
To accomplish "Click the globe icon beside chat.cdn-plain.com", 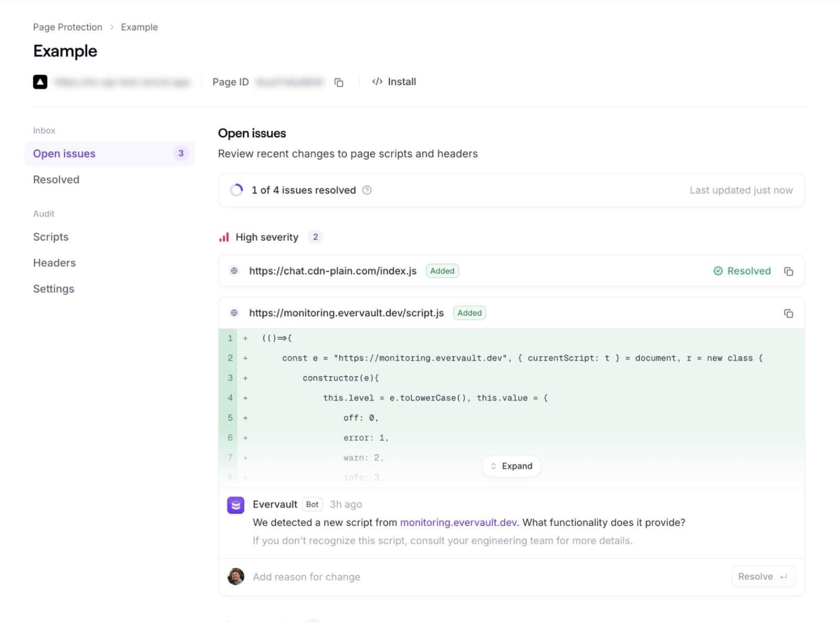I will click(234, 271).
